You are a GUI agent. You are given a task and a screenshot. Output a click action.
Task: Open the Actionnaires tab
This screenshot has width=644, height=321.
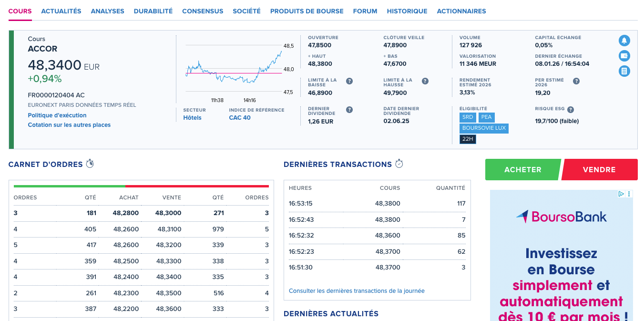461,11
